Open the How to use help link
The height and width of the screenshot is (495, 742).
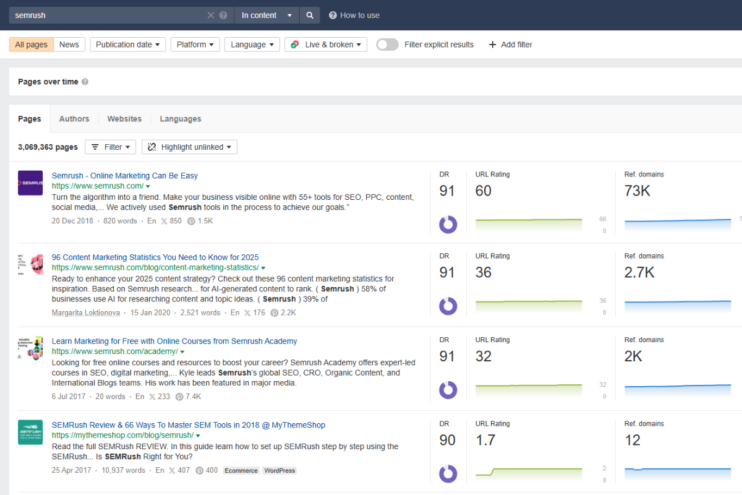point(354,15)
